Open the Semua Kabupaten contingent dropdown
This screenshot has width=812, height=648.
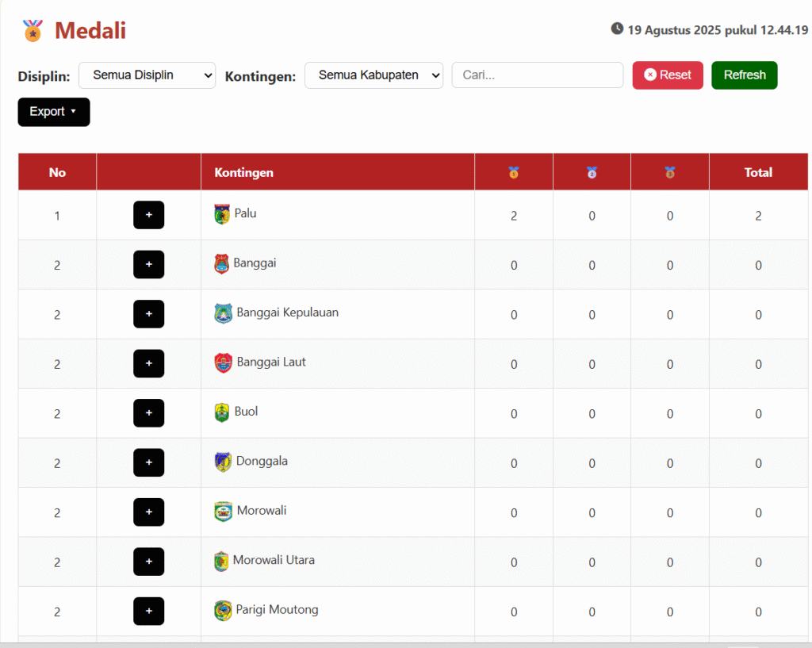[x=373, y=75]
